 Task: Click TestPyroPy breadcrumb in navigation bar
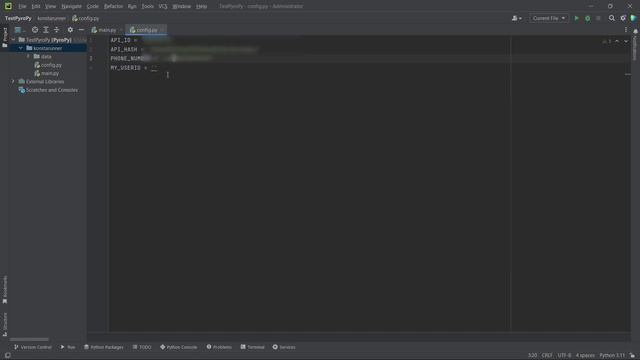tap(18, 18)
